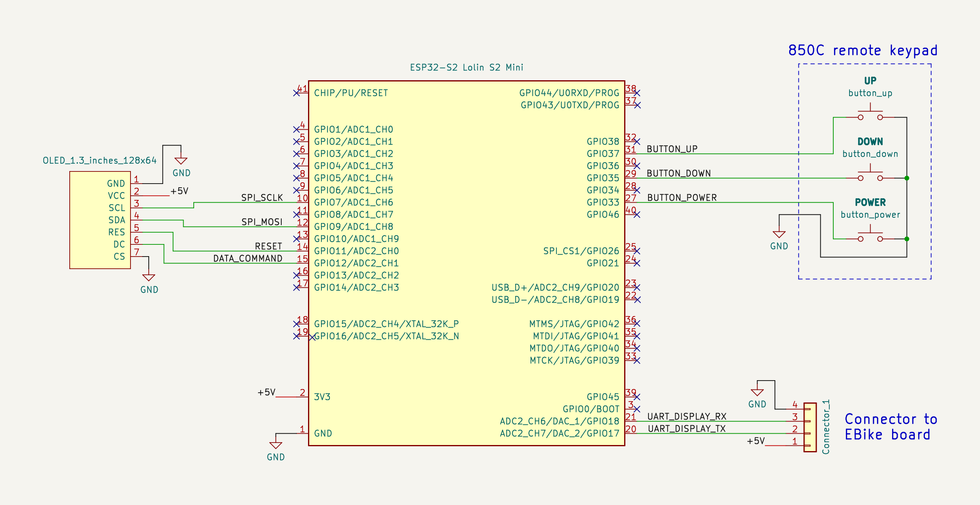Click the no-connect X at SPI_CS1/GPIO26 pin 25
980x505 pixels.
click(637, 251)
